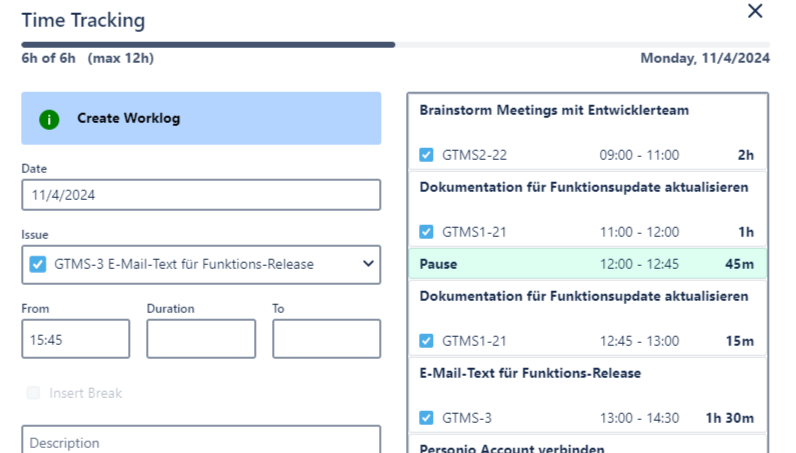Click the Description text field

(x=201, y=441)
